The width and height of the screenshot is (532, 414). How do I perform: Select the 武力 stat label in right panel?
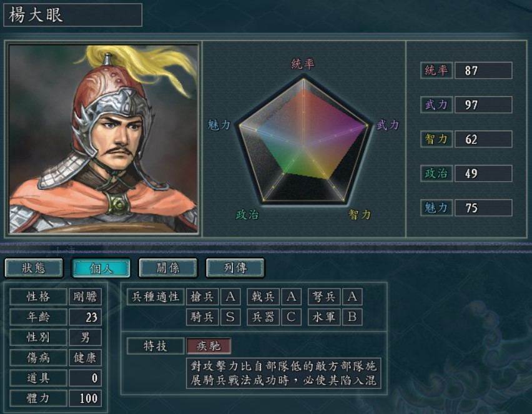pyautogui.click(x=436, y=105)
